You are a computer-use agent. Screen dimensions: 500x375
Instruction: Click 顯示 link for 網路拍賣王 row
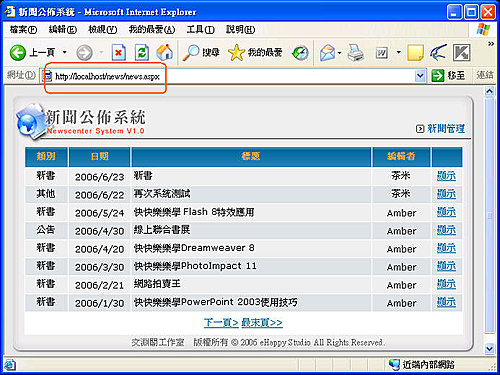[x=446, y=284]
